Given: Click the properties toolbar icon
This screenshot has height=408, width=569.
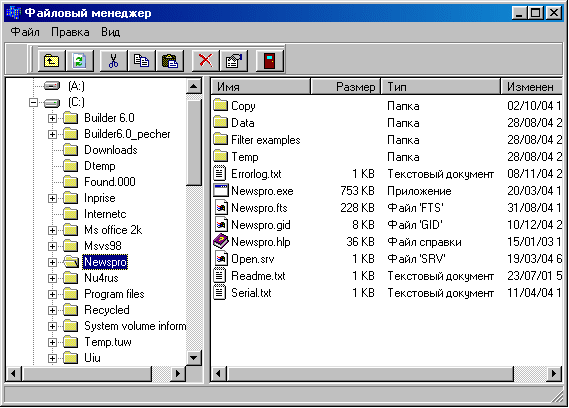Looking at the screenshot, I should pos(234,60).
